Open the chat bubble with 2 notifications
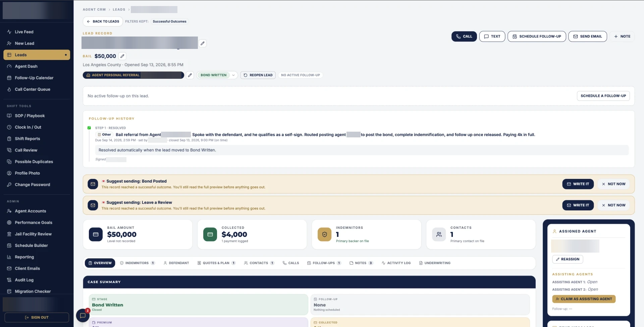This screenshot has height=327, width=644. [83, 315]
